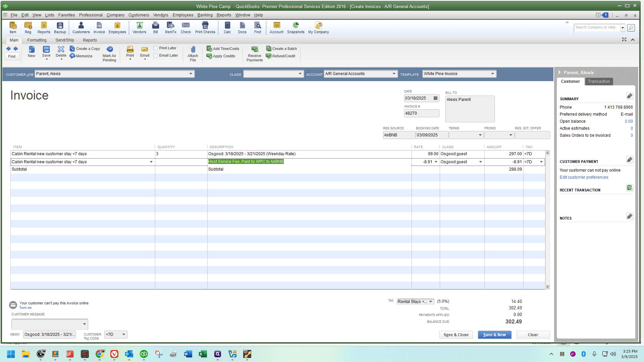Click Receive Payments icon
The width and height of the screenshot is (644, 362).
point(255,54)
